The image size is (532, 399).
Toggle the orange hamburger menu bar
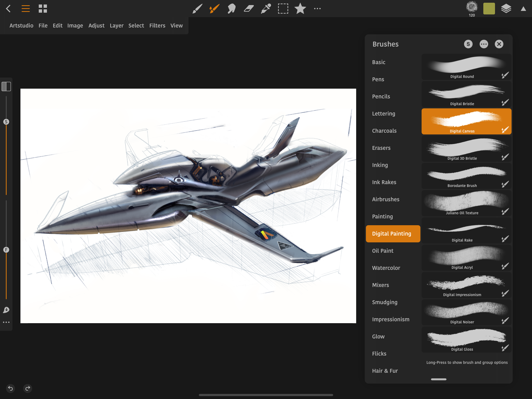tap(26, 9)
